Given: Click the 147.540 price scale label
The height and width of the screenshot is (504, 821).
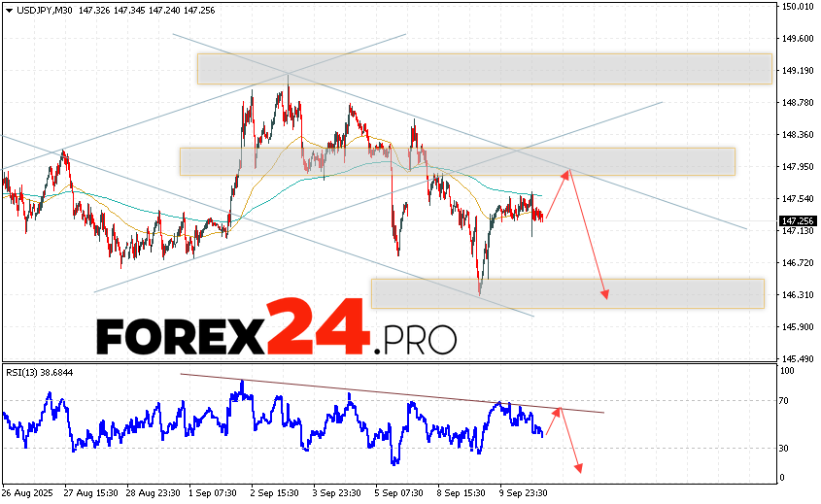Looking at the screenshot, I should (798, 199).
